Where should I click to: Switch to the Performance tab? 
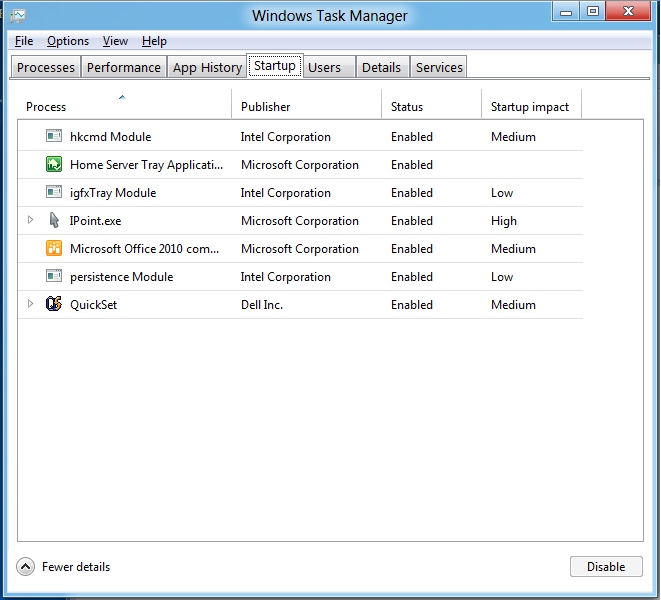pos(124,67)
